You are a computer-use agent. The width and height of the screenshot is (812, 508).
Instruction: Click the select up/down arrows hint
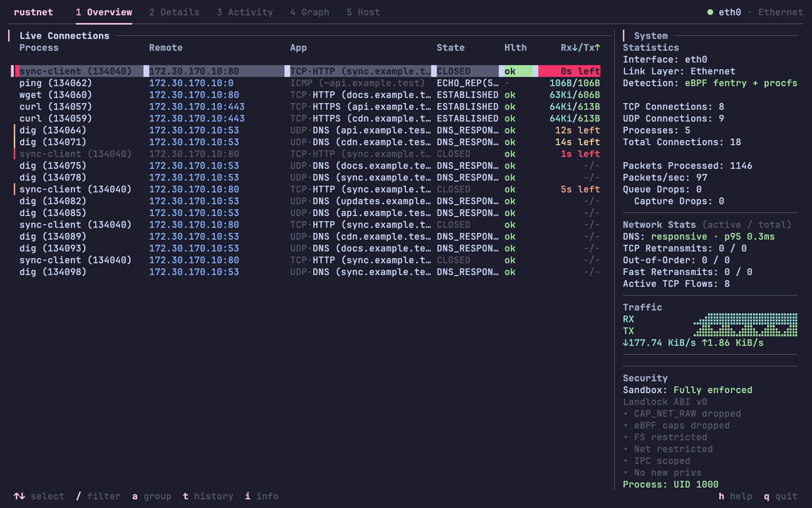click(x=39, y=496)
